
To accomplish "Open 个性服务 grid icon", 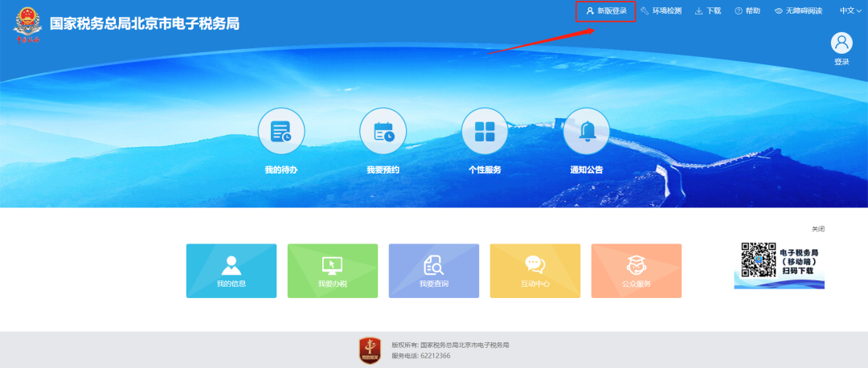I will point(485,132).
